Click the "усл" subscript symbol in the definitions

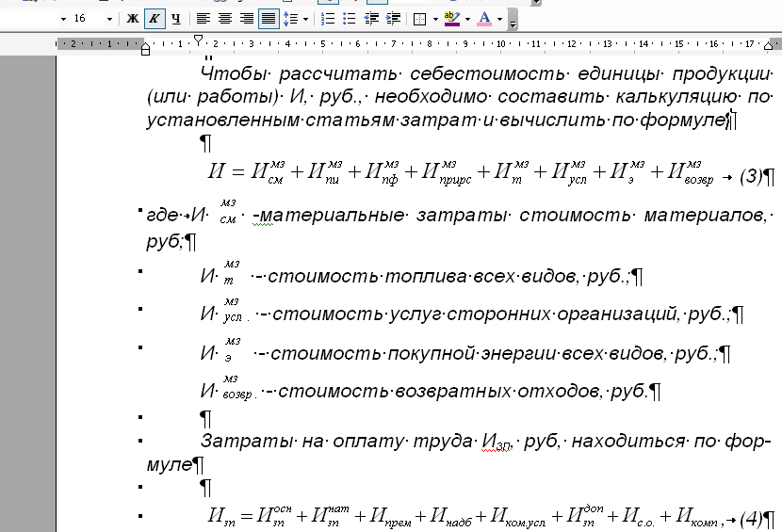[233, 317]
